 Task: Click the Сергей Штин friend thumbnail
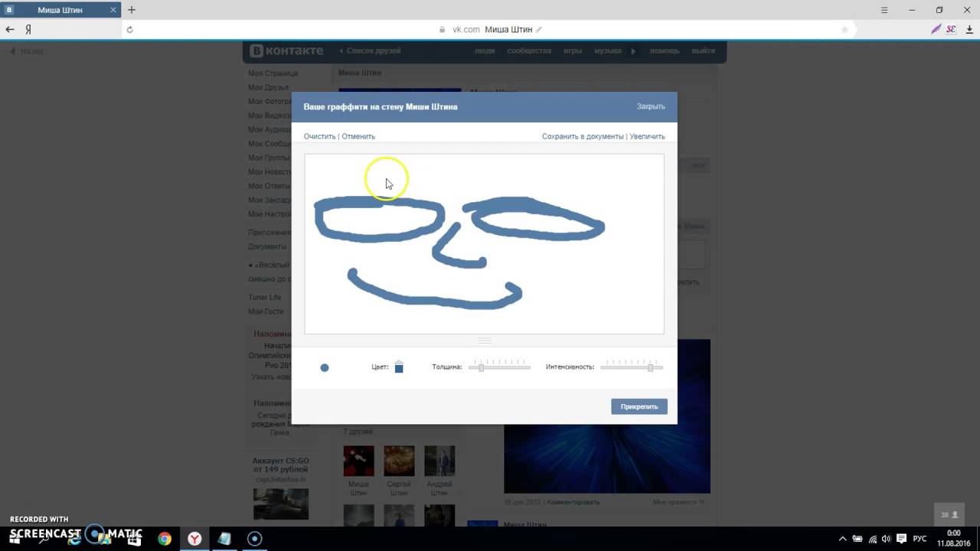click(399, 461)
